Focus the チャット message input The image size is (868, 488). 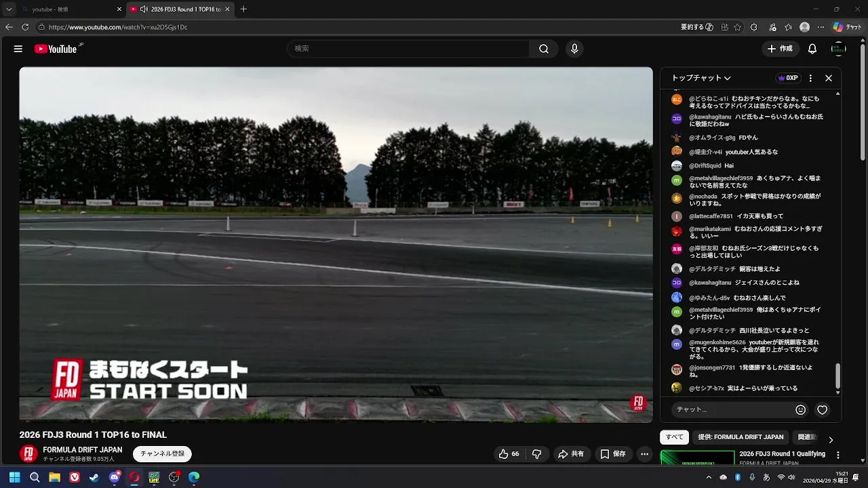[x=731, y=409]
